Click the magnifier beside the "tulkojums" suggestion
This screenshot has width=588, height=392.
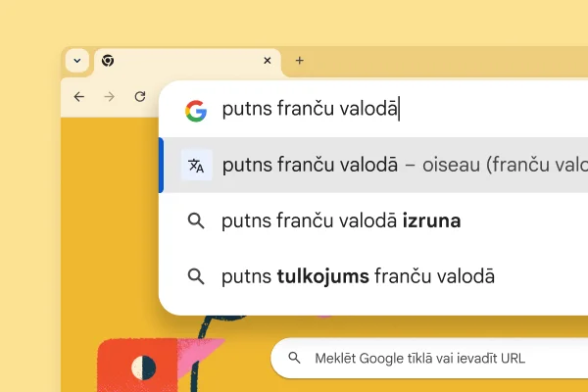click(x=196, y=276)
